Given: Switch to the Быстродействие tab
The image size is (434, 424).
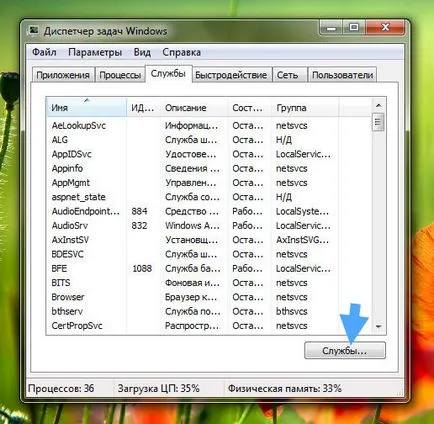Looking at the screenshot, I should 231,75.
